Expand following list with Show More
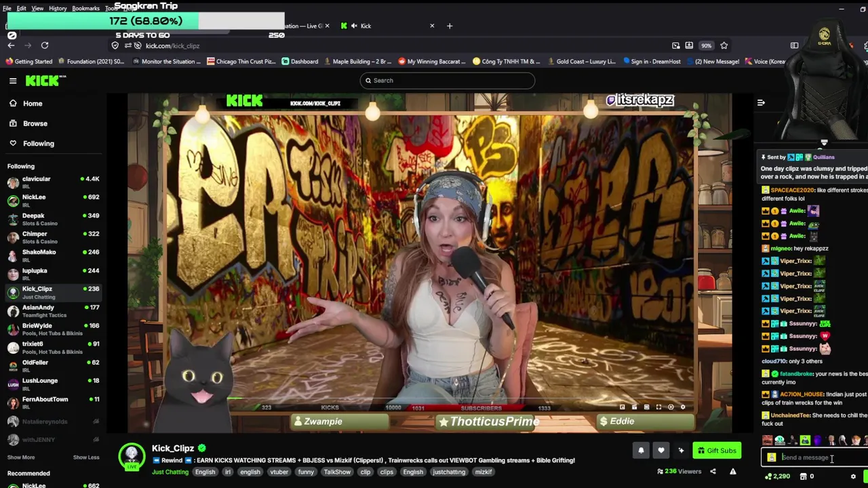Viewport: 868px width, 488px height. [20, 457]
